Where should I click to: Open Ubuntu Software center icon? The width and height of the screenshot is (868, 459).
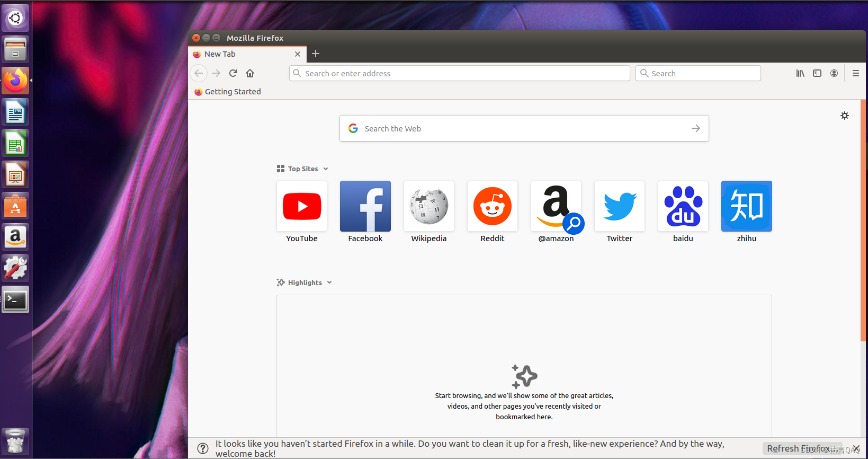pos(15,206)
